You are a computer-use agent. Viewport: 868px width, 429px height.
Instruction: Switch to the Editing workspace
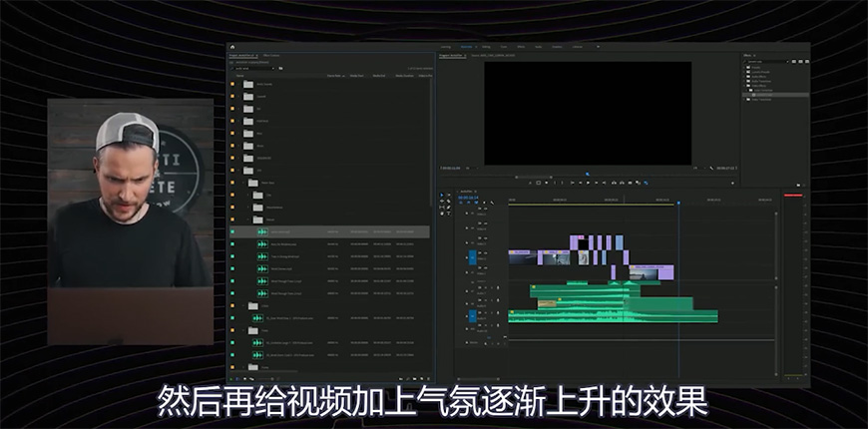coord(486,47)
